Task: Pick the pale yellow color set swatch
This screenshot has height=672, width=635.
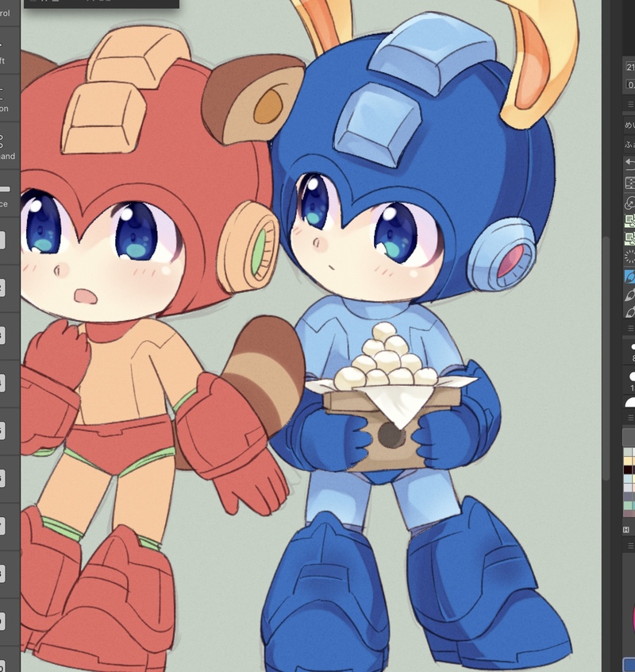Action: coord(629,461)
